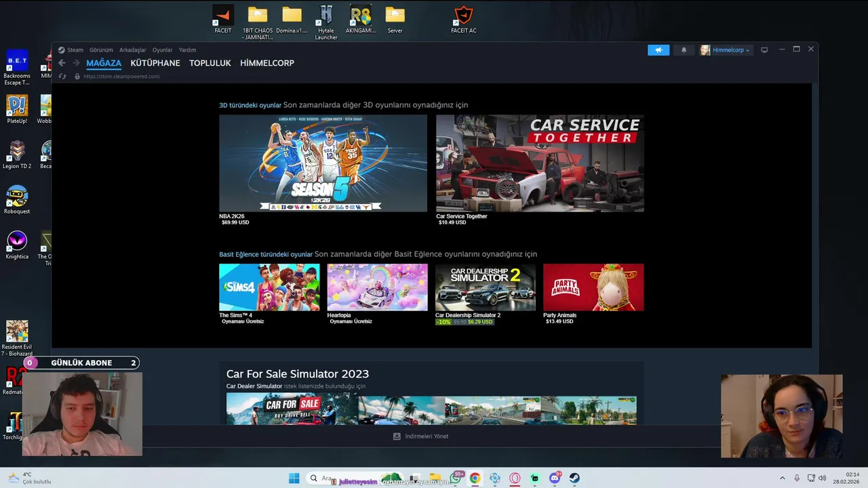Switch to the MAĞAZA tab
The image size is (868, 488).
pos(104,63)
